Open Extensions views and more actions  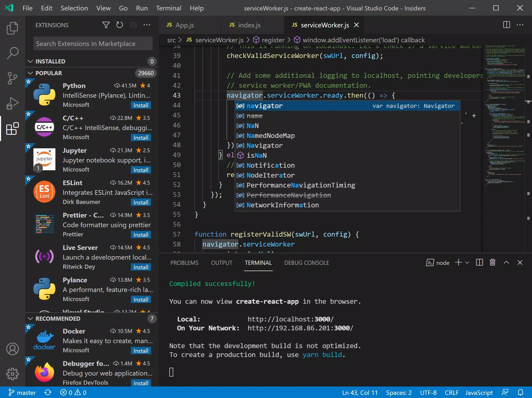tap(147, 25)
